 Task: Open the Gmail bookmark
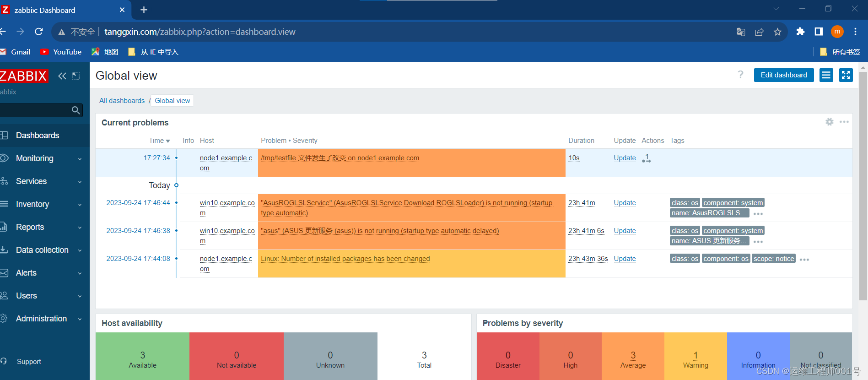[x=16, y=52]
